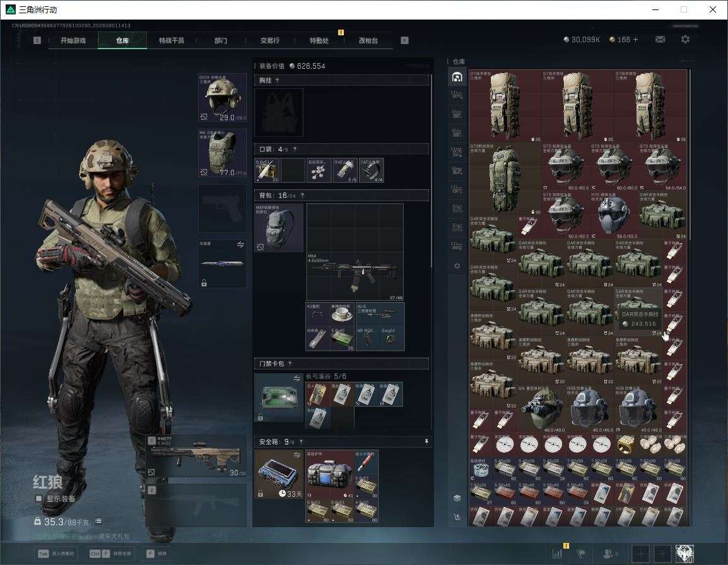This screenshot has width=728, height=565.
Task: Open the 特勤处 tab
Action: coord(319,40)
